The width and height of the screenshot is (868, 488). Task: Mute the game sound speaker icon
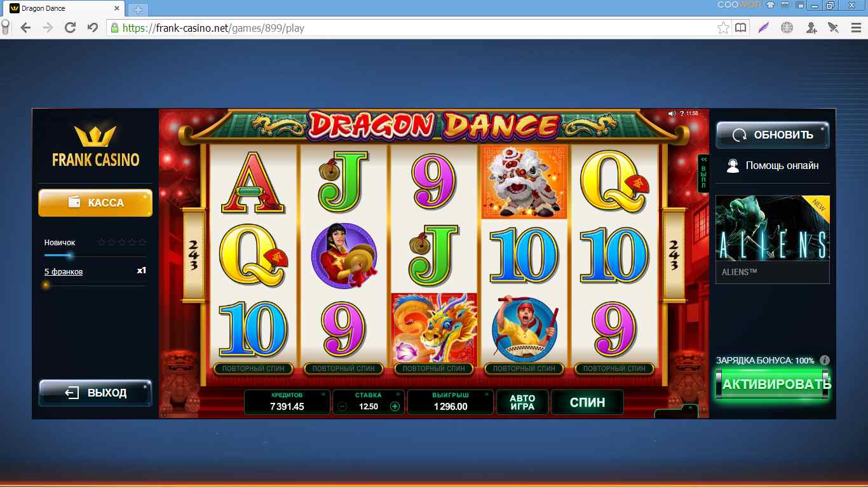tap(672, 114)
